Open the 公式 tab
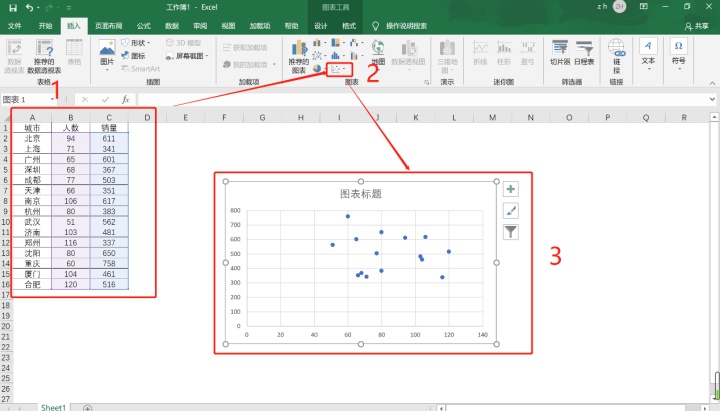Image resolution: width=720 pixels, height=411 pixels. pos(144,26)
